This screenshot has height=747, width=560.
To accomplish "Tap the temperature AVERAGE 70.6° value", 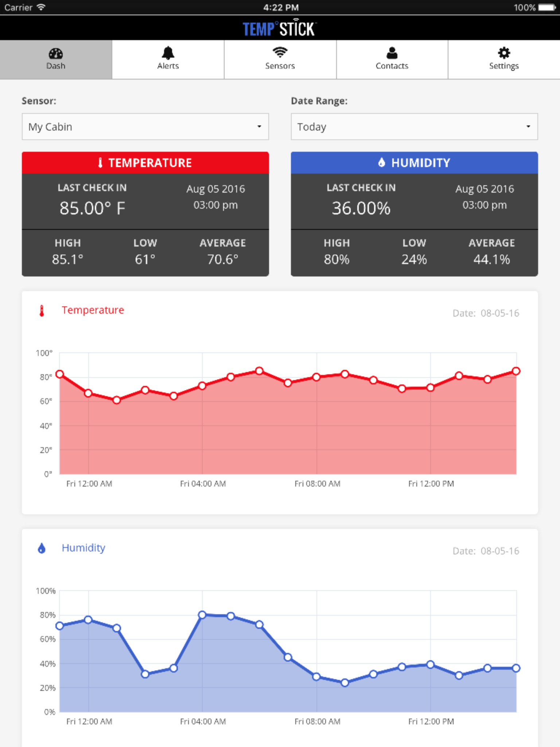I will (x=223, y=259).
